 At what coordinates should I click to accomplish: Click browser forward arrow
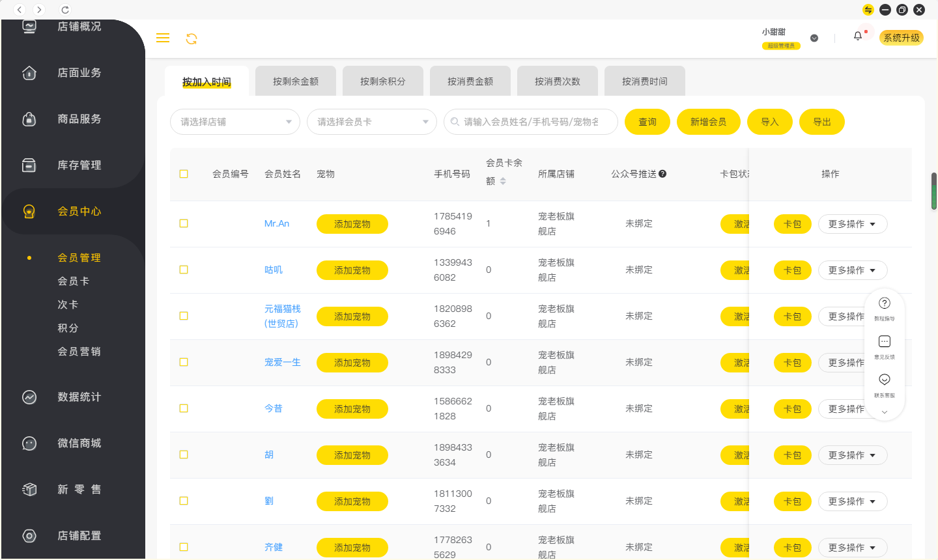(x=39, y=10)
